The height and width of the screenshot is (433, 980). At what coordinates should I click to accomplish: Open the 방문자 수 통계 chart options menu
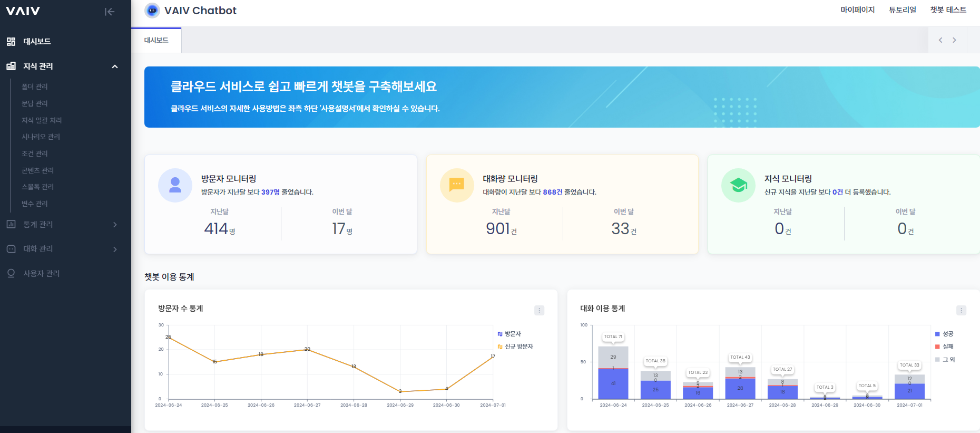pyautogui.click(x=539, y=310)
